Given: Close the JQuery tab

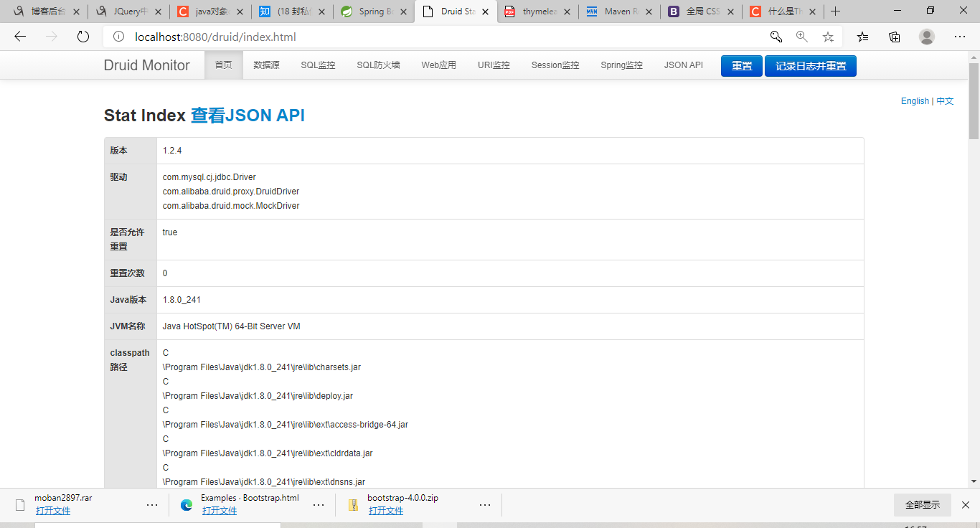Looking at the screenshot, I should [x=158, y=11].
